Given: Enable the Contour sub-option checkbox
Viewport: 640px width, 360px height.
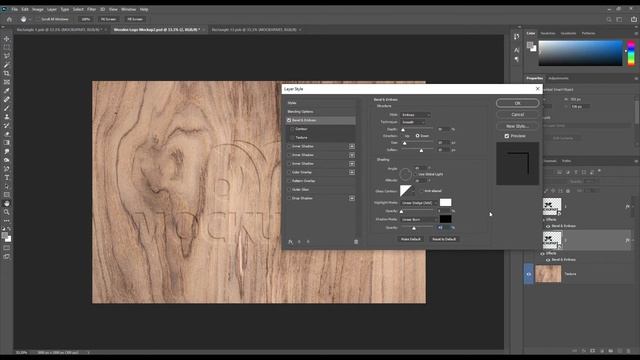Looking at the screenshot, I should click(292, 129).
